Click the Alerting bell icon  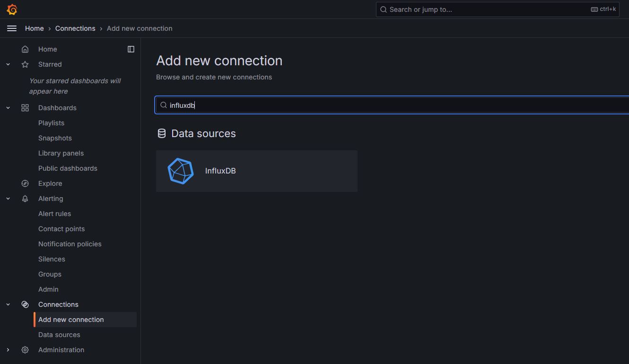(x=25, y=199)
